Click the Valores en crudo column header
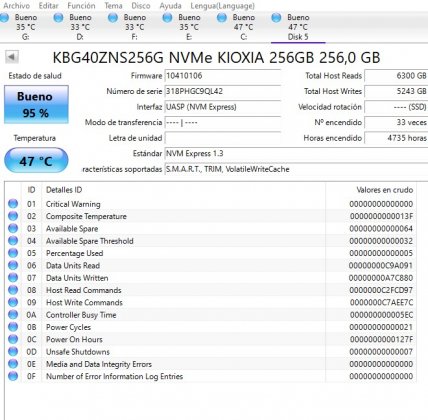Screen dimensions: 428x420 pos(371,190)
